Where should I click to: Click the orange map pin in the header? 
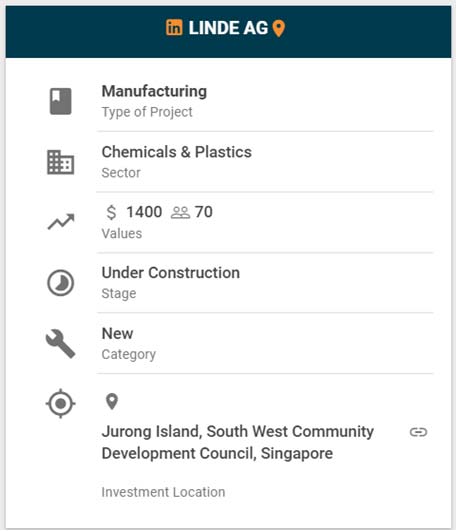point(279,28)
